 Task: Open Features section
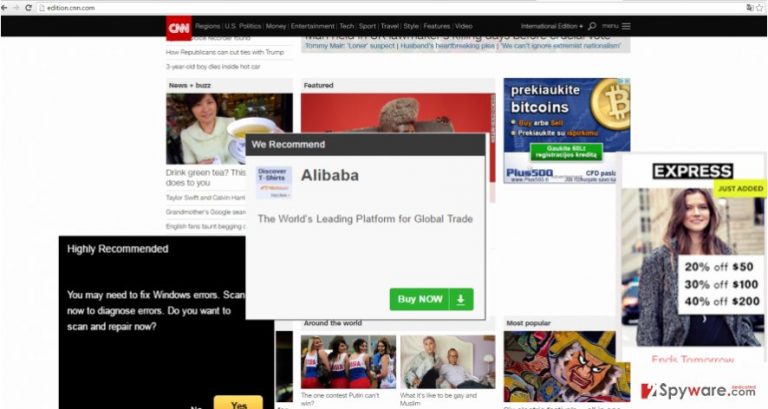tap(437, 26)
